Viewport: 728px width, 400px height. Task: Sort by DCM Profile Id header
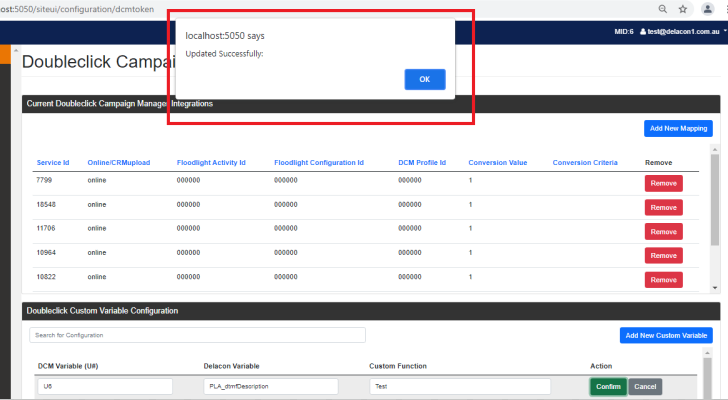click(x=422, y=162)
